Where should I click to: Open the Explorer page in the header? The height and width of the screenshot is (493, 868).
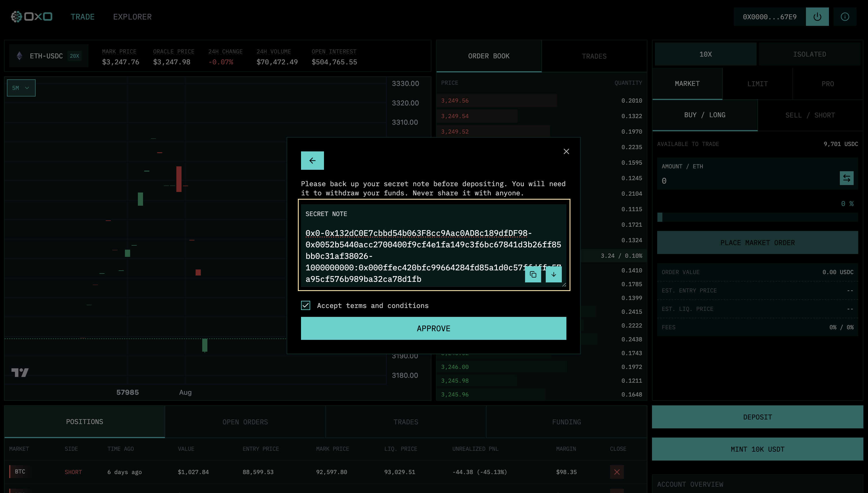(132, 17)
